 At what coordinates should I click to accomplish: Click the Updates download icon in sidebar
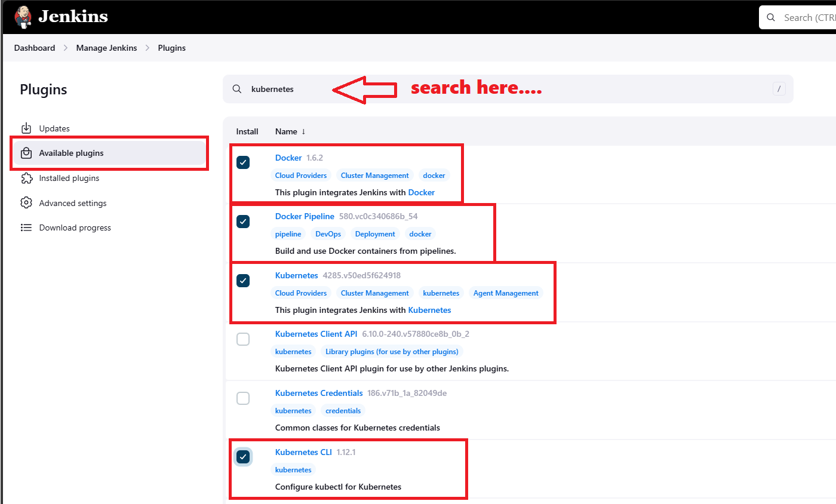[26, 128]
